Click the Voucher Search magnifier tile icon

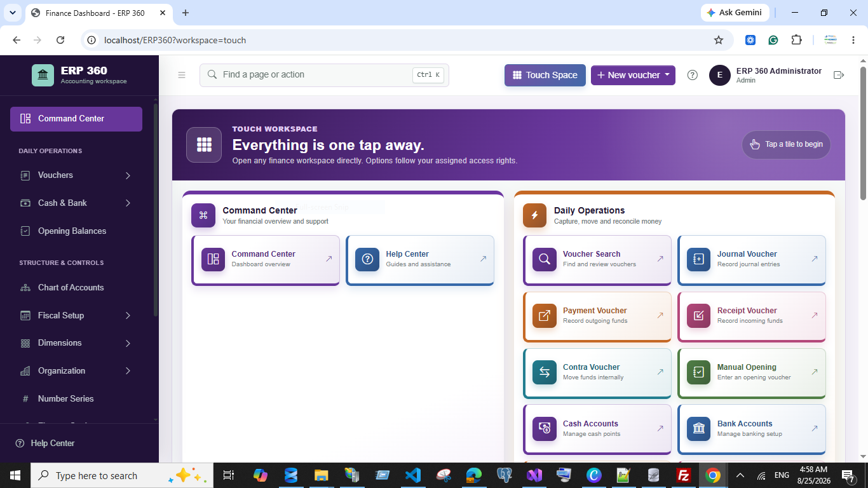pos(545,259)
